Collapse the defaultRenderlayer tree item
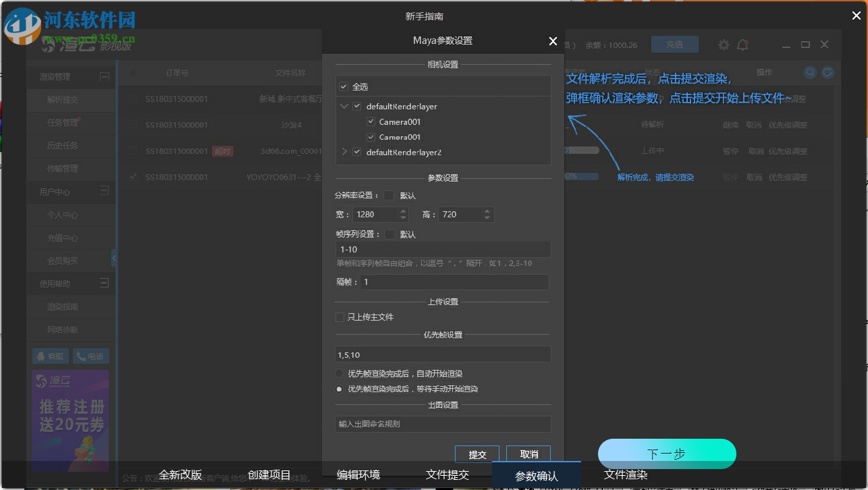868x490 pixels. pyautogui.click(x=344, y=106)
